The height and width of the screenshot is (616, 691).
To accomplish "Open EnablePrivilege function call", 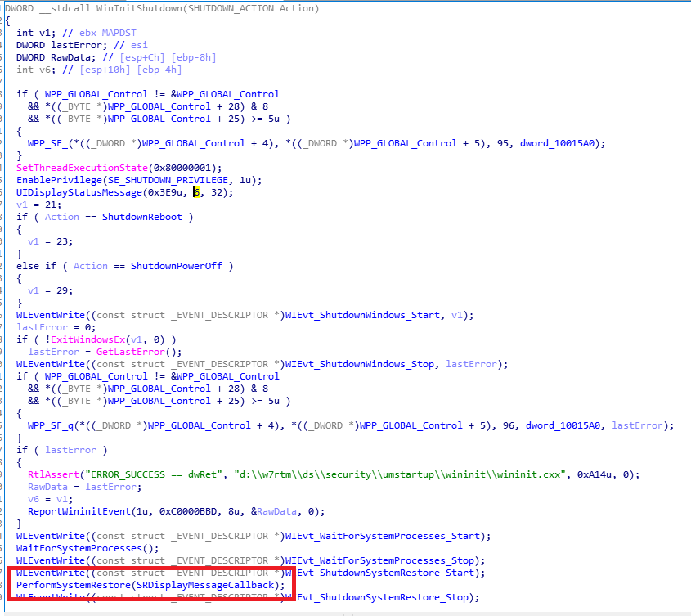I will 59,180.
